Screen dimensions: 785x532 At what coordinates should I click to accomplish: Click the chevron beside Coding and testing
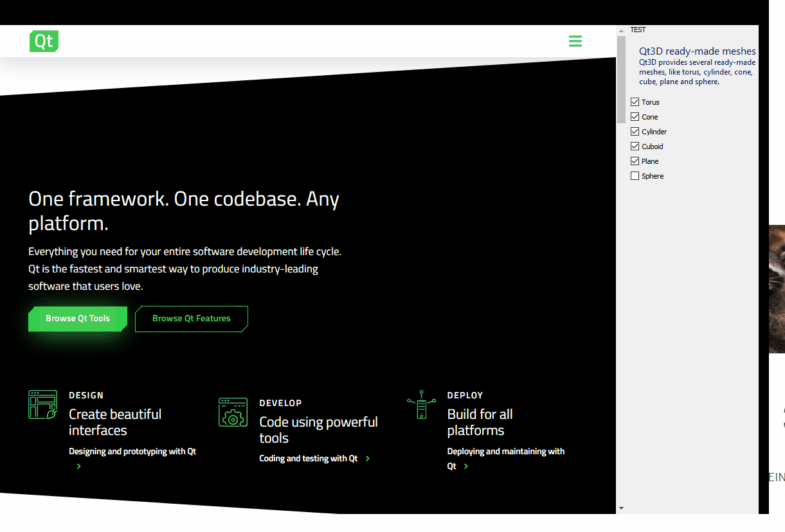(368, 459)
